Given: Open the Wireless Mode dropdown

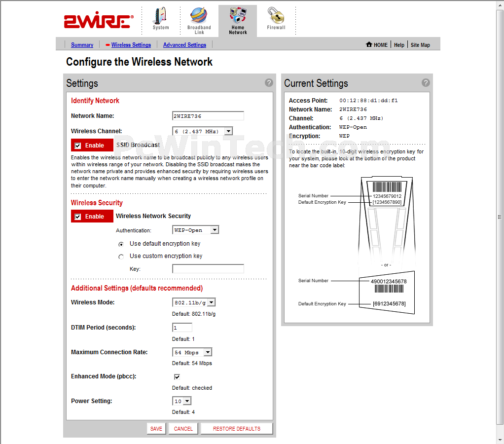Looking at the screenshot, I should pyautogui.click(x=194, y=302).
